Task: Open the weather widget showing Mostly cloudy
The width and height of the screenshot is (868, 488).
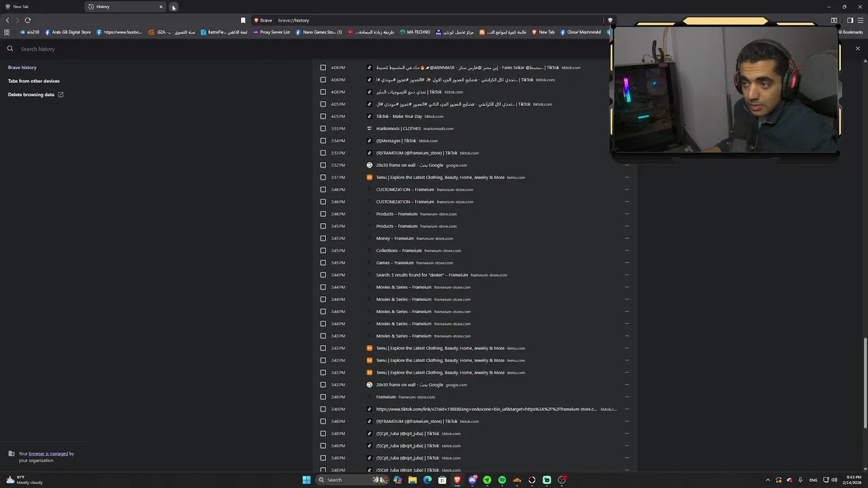Action: tap(24, 480)
